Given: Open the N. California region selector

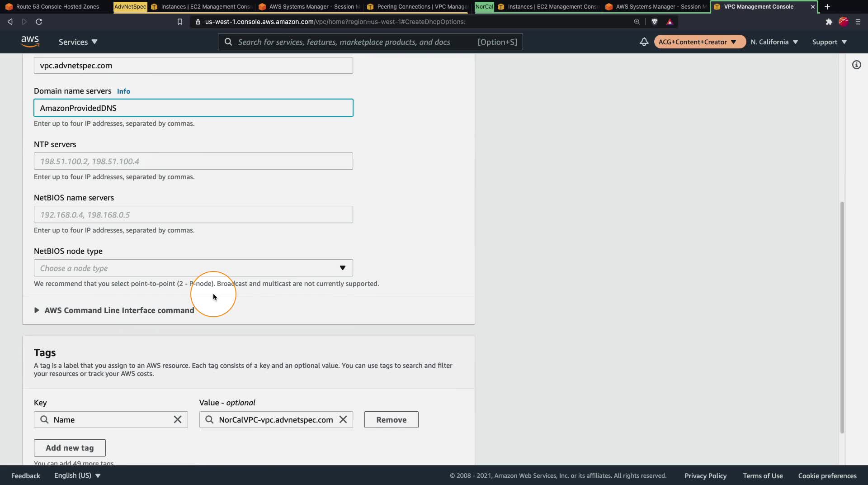Looking at the screenshot, I should pos(774,42).
